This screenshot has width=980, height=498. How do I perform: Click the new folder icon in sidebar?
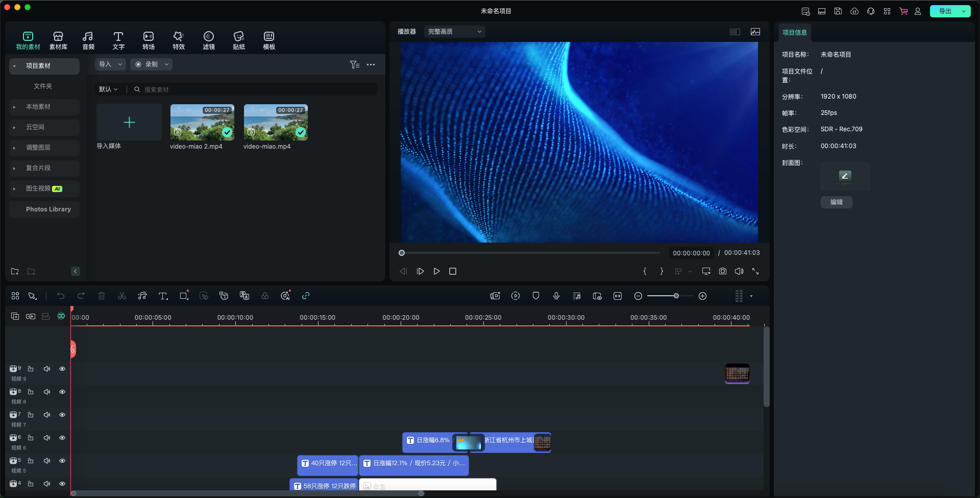[x=15, y=271]
